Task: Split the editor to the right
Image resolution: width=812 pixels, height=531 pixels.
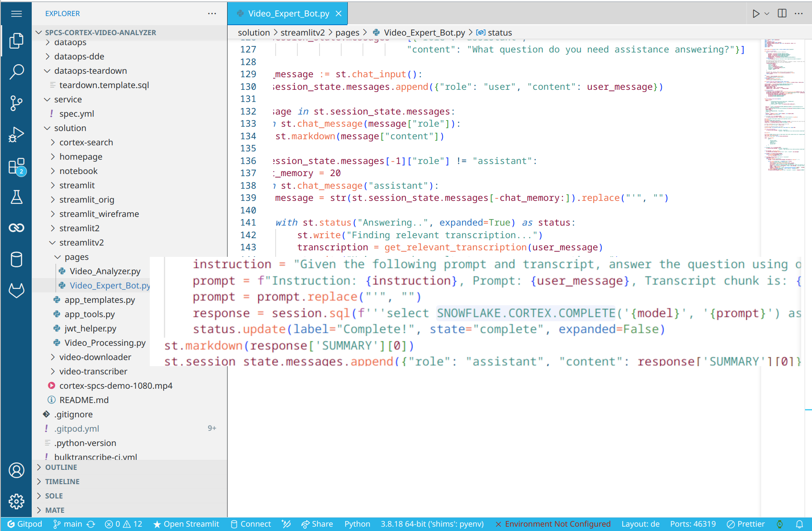Action: 782,13
